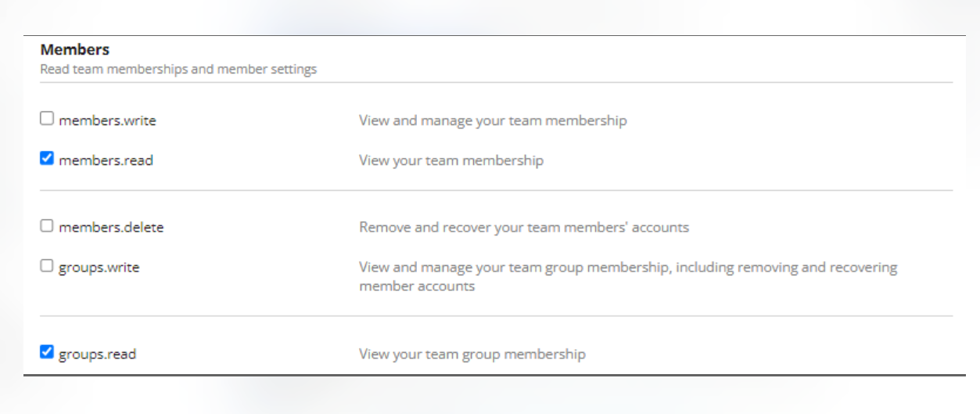Tick the members.delete checkbox
Screen dimensions: 980x414
click(47, 226)
